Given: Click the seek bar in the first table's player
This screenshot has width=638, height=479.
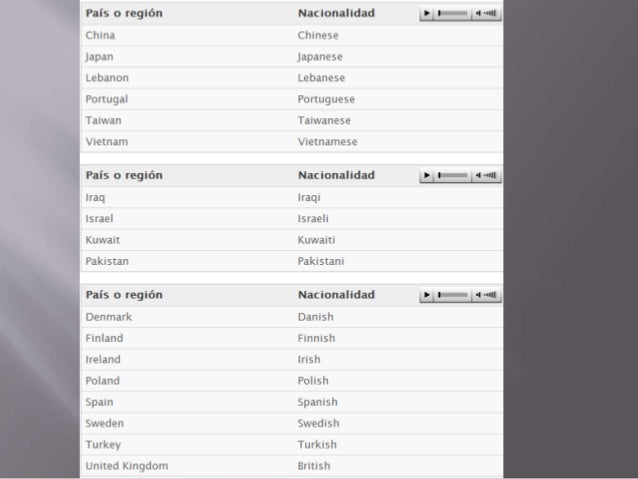Looking at the screenshot, I should [x=453, y=15].
